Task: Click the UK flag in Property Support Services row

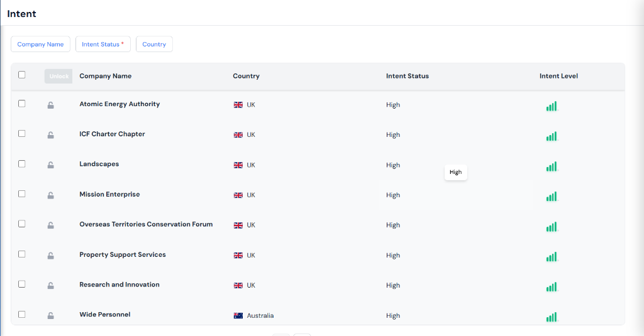Action: (x=238, y=255)
